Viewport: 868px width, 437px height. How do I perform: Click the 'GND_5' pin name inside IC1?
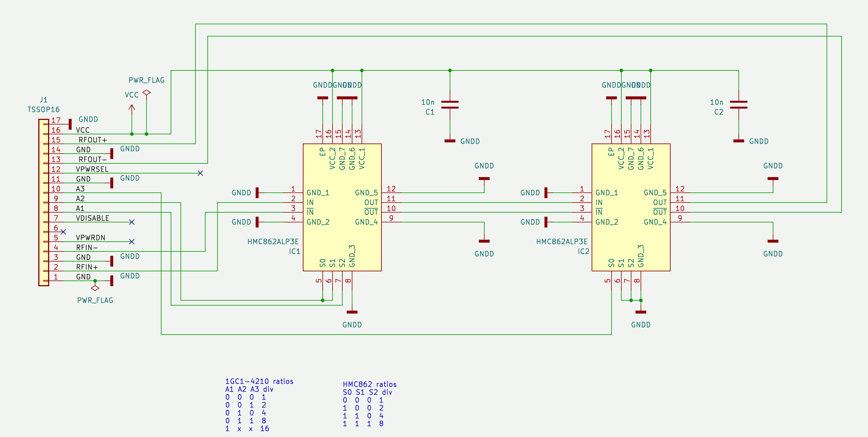pos(366,193)
